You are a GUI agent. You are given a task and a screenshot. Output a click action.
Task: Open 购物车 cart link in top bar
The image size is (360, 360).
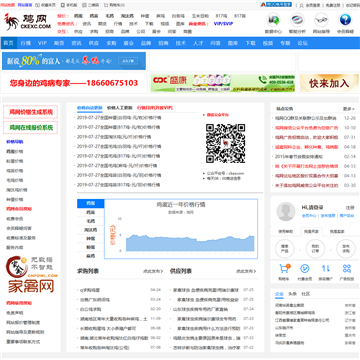115,5
